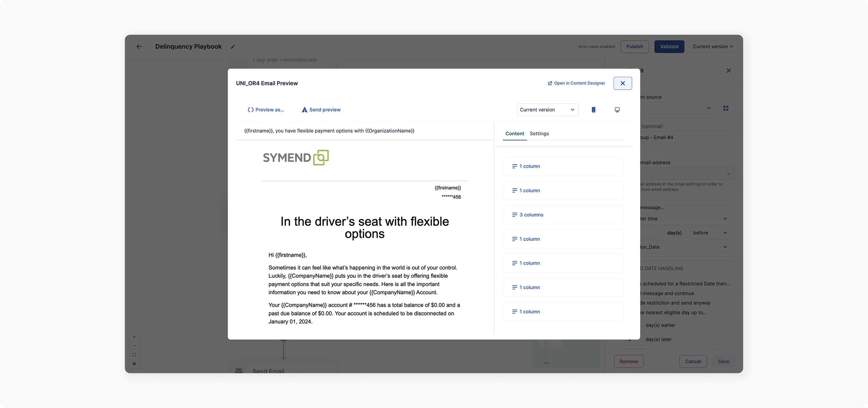Open the from email address dropdown

tap(687, 174)
